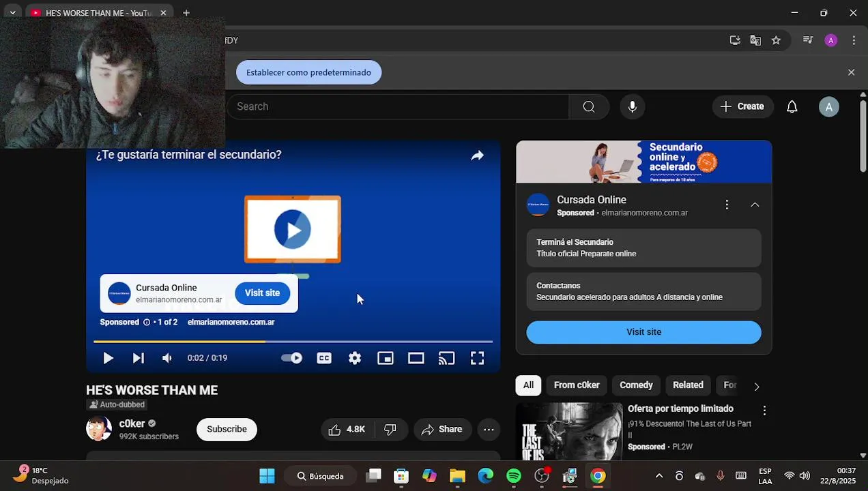
Task: Click Visit site in the ad overlay
Action: 262,293
